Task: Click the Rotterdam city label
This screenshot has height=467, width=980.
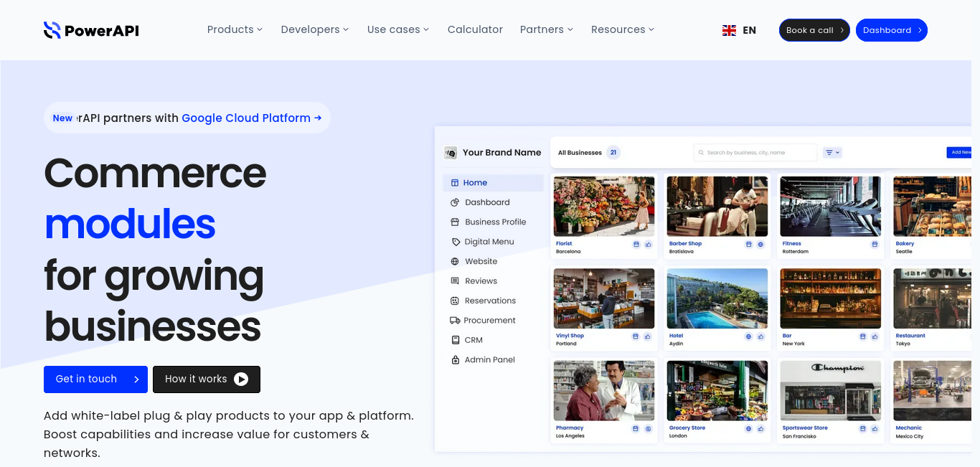Action: point(796,252)
